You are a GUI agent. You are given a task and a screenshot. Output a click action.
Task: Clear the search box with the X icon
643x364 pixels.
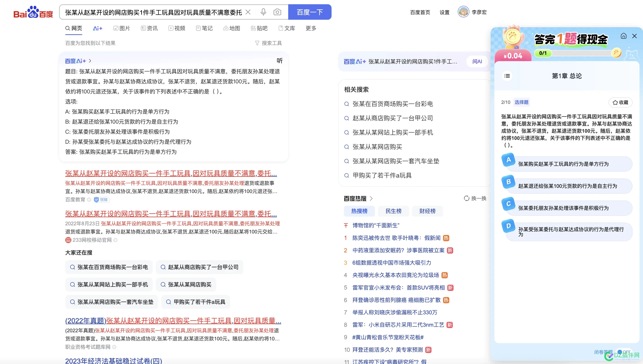click(x=248, y=12)
